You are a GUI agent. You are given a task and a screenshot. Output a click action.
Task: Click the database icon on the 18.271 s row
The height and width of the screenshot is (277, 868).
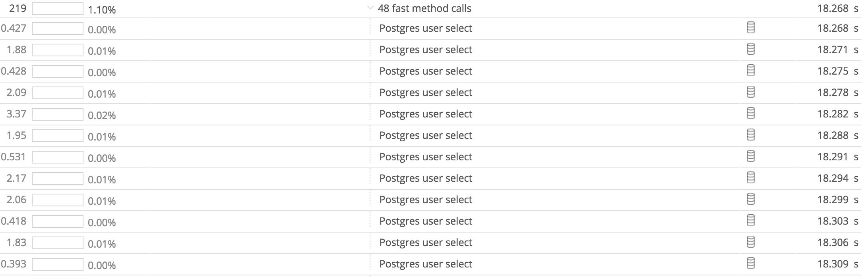tap(750, 50)
